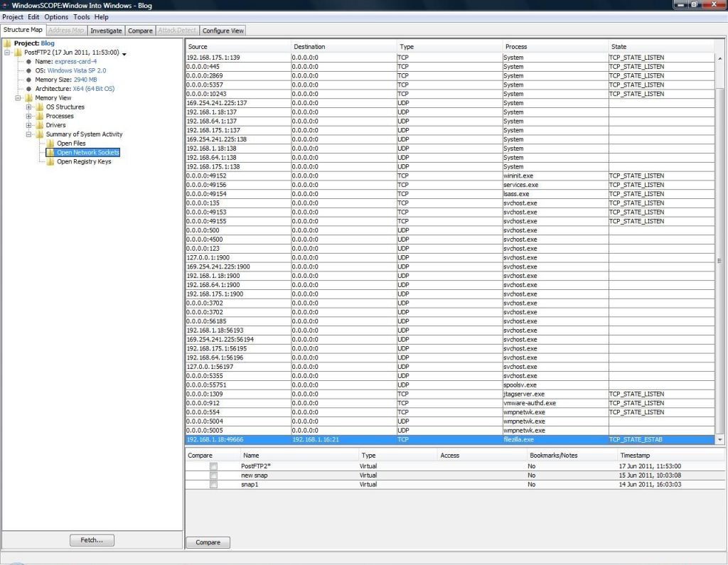This screenshot has height=565, width=728.
Task: Collapse the Summary of System Activity node
Action: (x=28, y=134)
